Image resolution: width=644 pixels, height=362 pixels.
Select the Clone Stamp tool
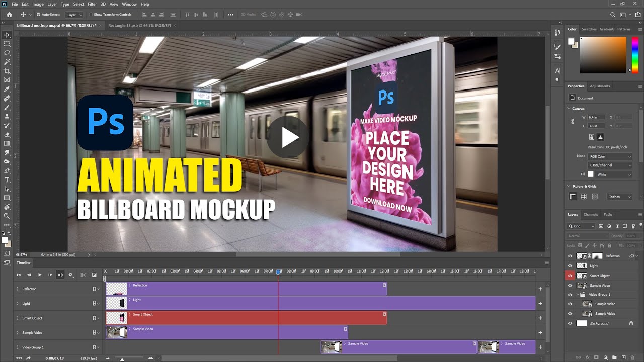point(7,116)
